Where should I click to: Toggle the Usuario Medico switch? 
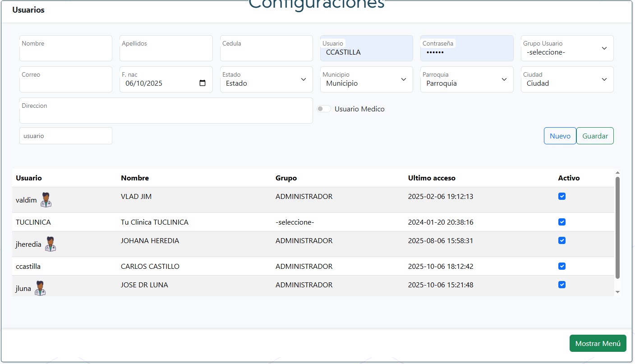[x=324, y=109]
